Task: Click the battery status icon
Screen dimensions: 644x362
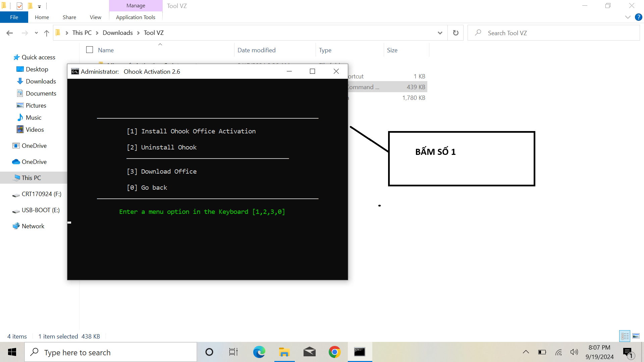Action: 542,352
